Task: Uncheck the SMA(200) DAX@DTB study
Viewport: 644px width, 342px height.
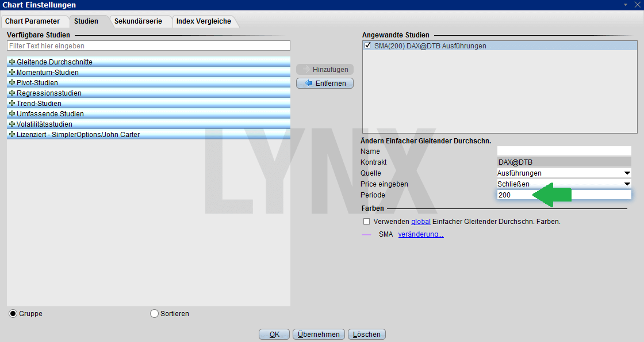Action: tap(367, 44)
